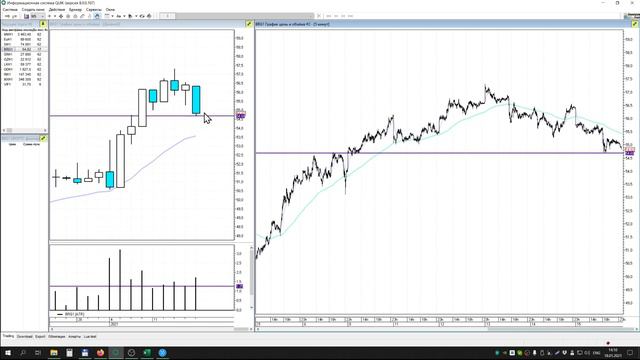This screenshot has height=360, width=640.
Task: Open the Окна menu
Action: click(x=110, y=9)
